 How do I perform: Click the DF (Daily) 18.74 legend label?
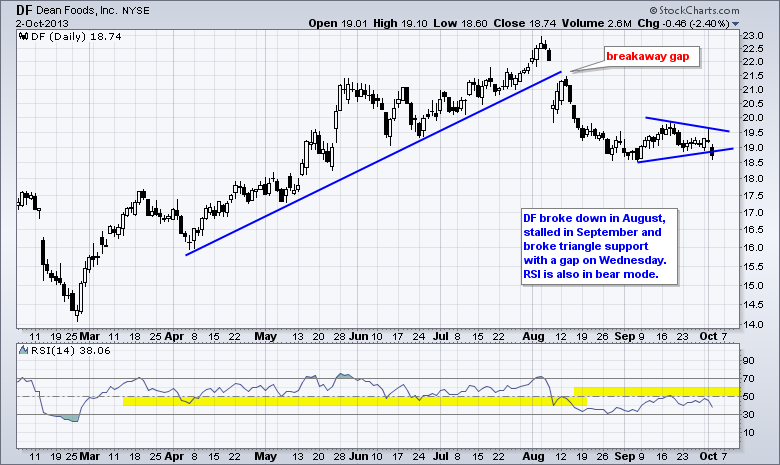tap(76, 36)
